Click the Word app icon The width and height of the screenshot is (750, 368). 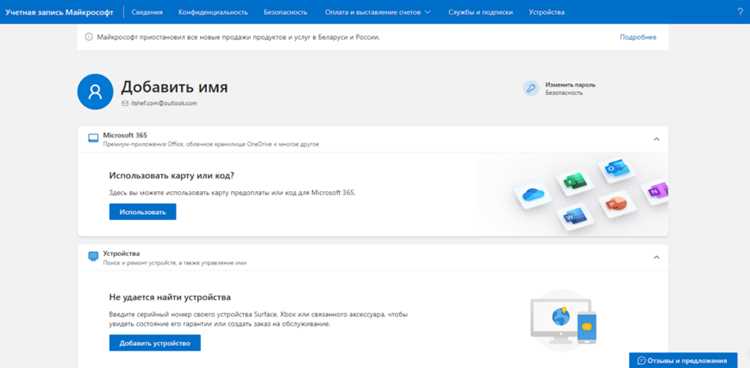pyautogui.click(x=575, y=217)
